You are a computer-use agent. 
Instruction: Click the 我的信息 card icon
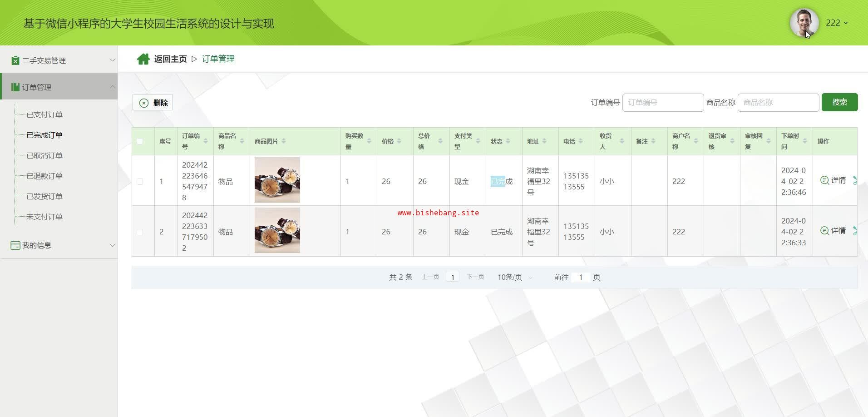(x=15, y=245)
